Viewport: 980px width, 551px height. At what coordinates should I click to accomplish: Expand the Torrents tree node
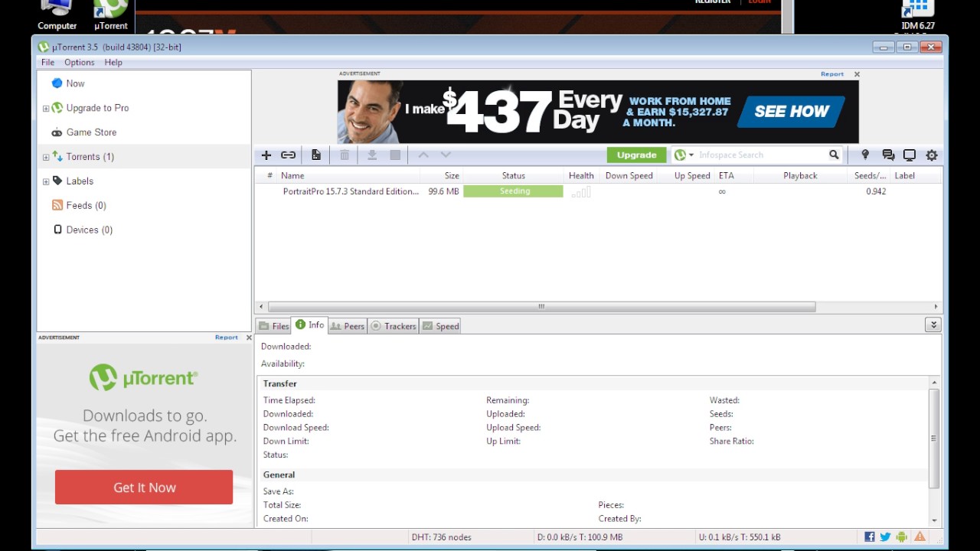pos(46,158)
